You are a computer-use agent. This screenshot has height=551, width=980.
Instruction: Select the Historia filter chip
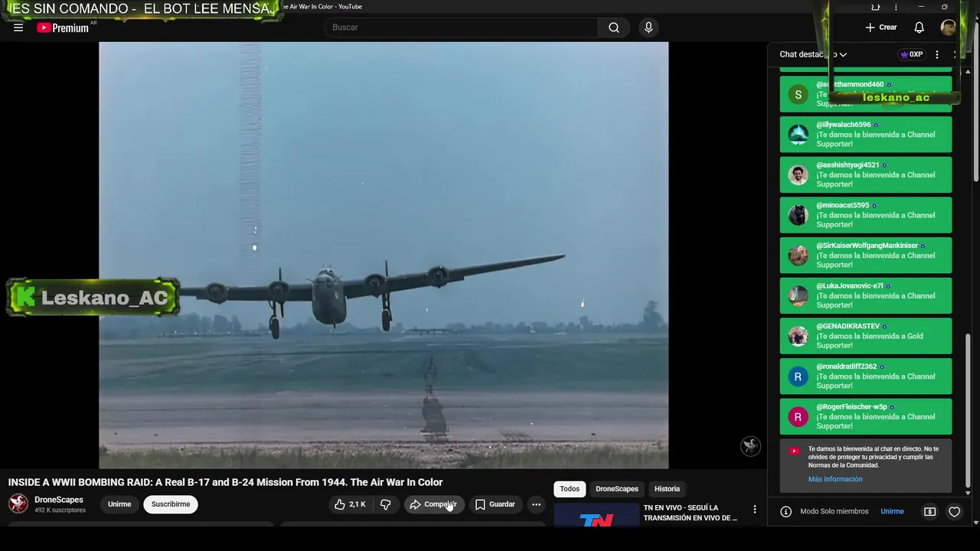[x=667, y=489]
